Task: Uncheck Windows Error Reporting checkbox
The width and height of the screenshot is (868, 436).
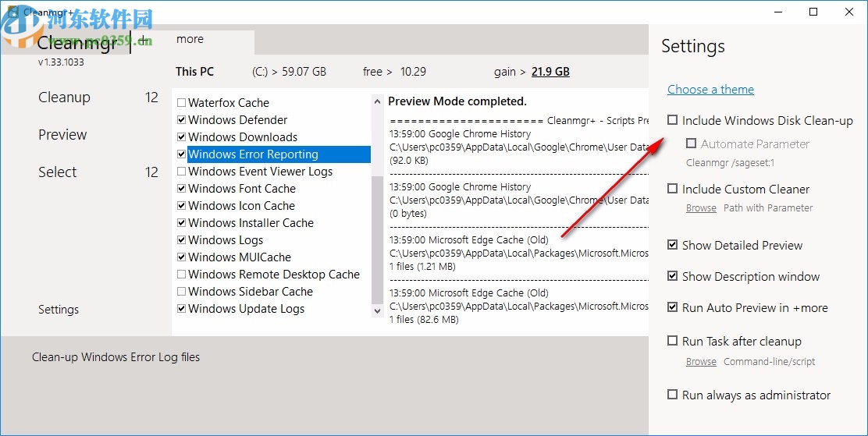Action: (181, 154)
